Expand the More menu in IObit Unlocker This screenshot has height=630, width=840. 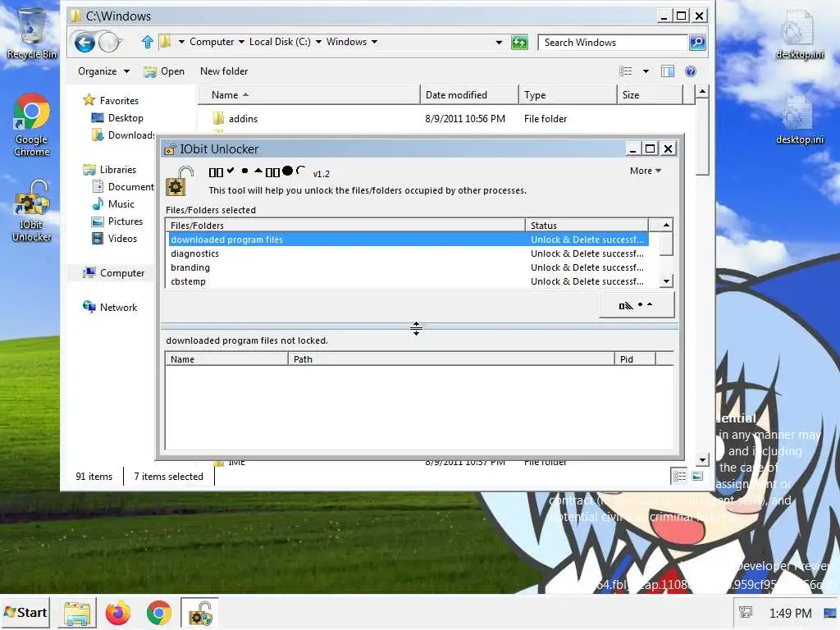(x=646, y=171)
